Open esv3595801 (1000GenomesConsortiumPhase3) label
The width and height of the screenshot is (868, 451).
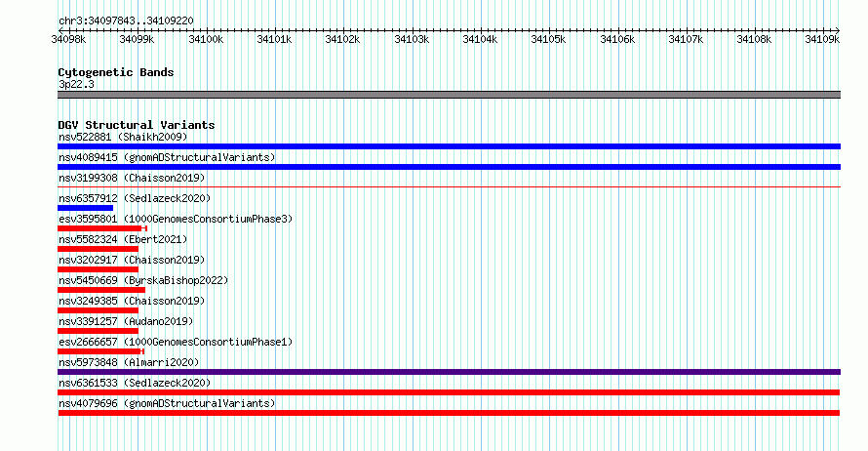click(x=176, y=219)
